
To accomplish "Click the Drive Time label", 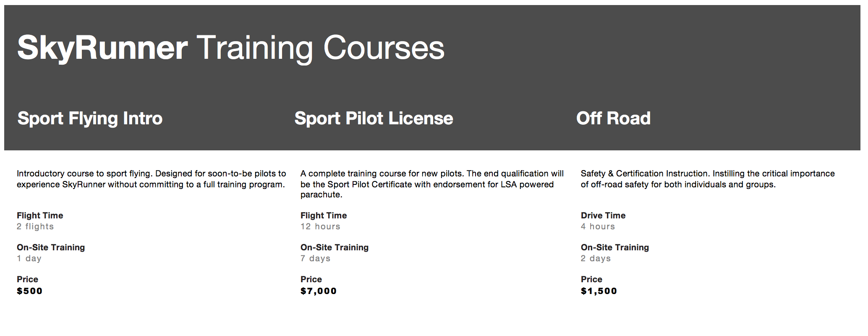I will [x=603, y=215].
